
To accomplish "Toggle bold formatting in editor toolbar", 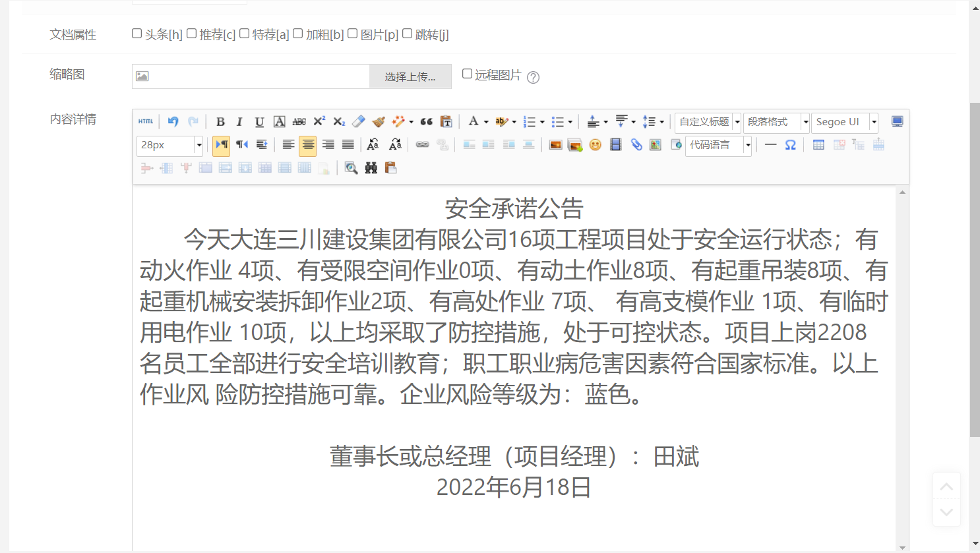I will point(220,122).
